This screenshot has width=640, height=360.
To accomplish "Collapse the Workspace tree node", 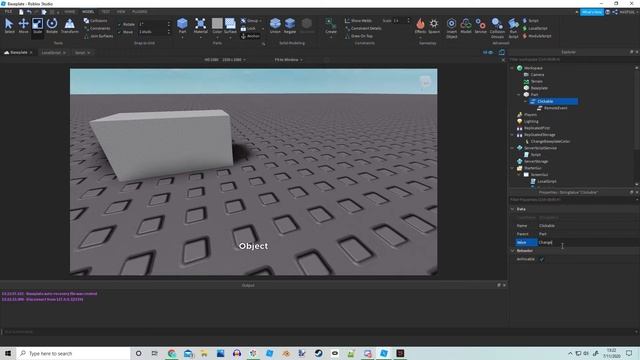I will point(513,68).
